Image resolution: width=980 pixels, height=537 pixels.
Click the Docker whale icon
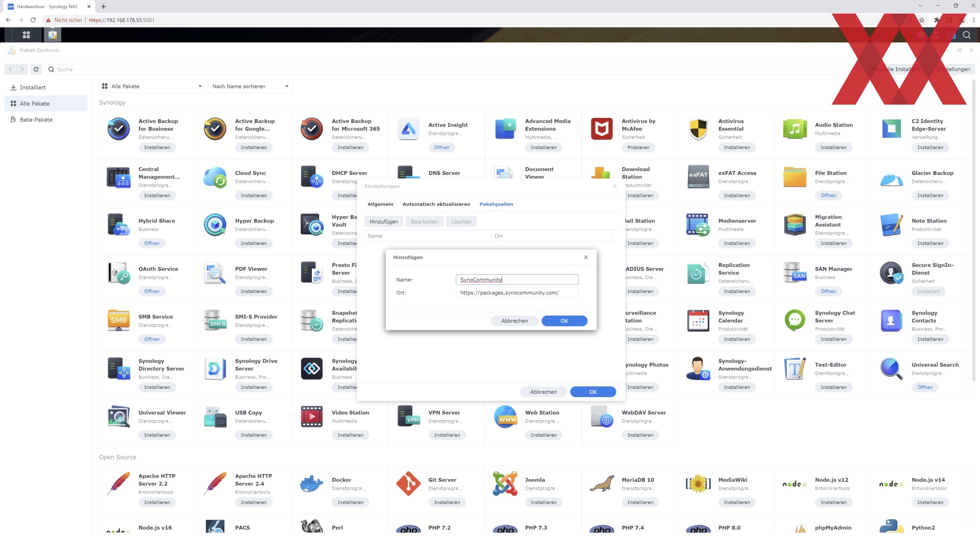pos(312,484)
